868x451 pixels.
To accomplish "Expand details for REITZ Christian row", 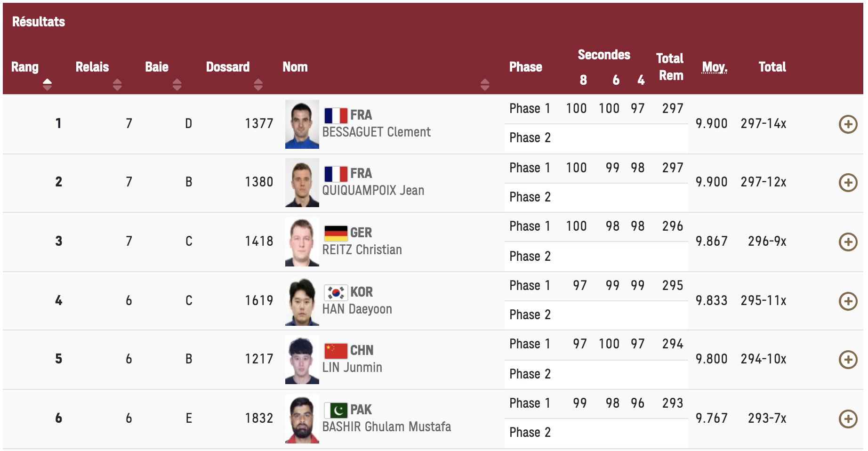I will pos(848,242).
